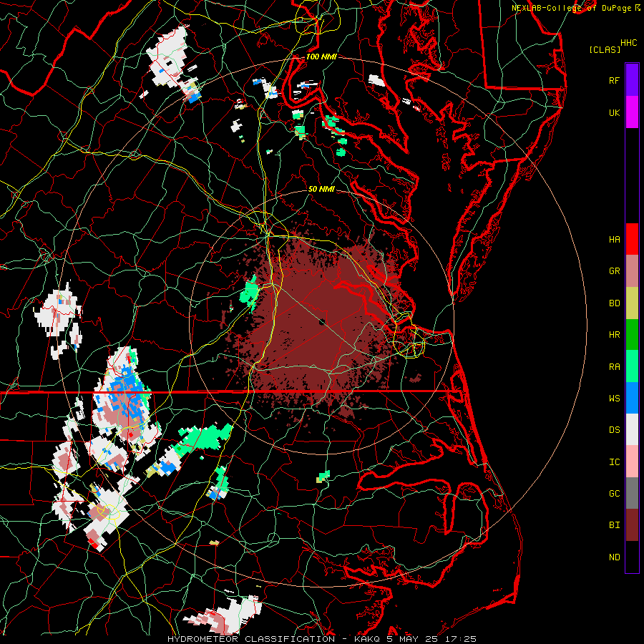The image size is (644, 644).
Task: Click the HHC product label
Action: 629,43
